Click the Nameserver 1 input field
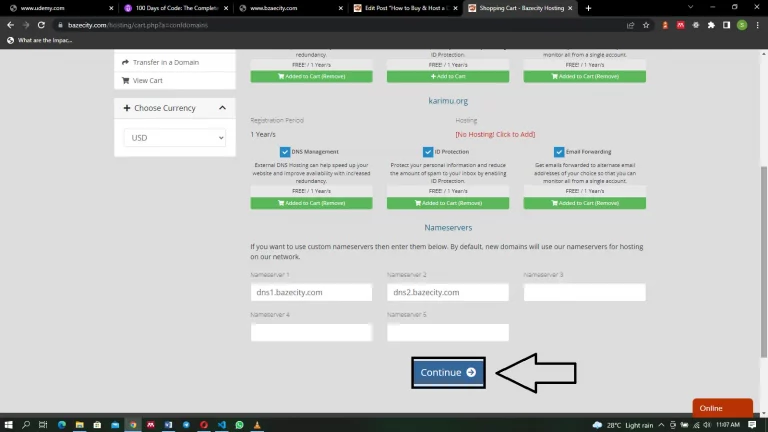This screenshot has height=432, width=768. (x=312, y=292)
